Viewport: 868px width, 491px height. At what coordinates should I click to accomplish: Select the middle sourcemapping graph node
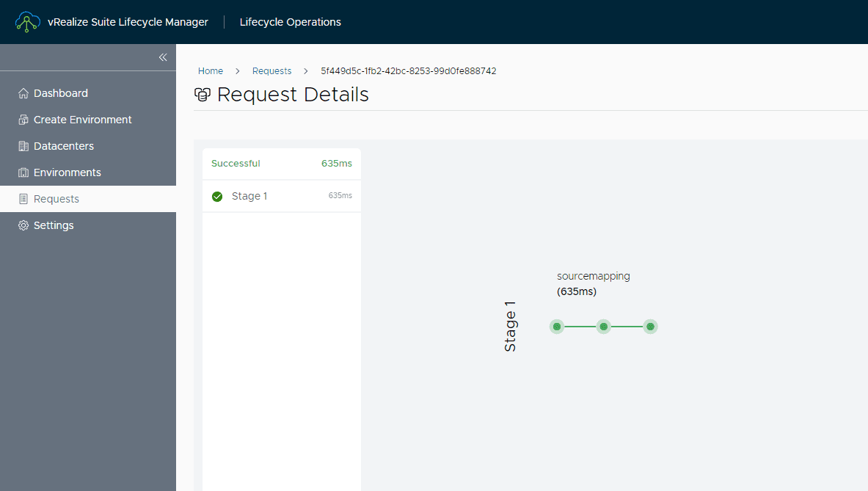pyautogui.click(x=603, y=326)
